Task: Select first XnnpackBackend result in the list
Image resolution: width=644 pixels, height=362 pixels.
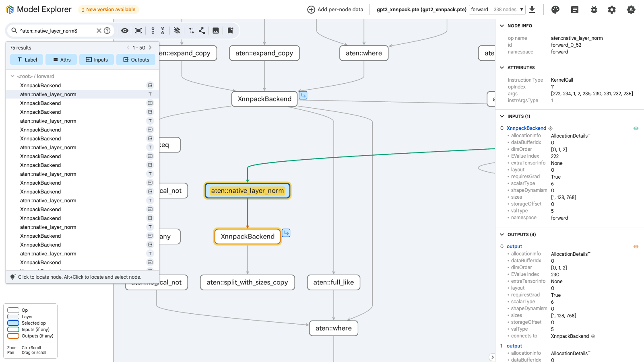Action: pos(83,85)
